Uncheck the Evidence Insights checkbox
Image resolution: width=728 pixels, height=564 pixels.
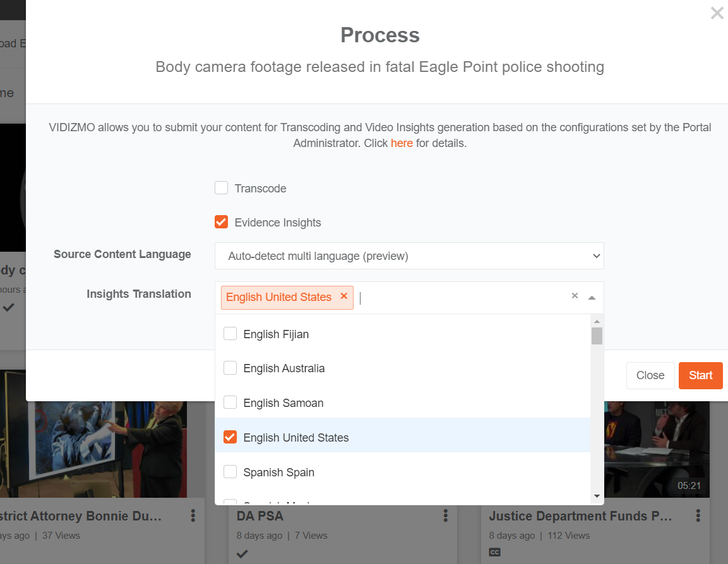[221, 222]
